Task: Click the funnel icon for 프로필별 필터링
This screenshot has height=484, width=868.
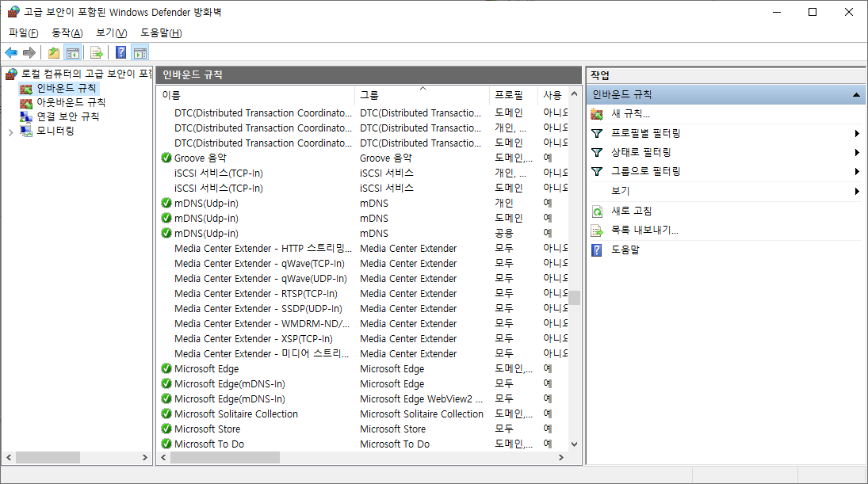Action: coord(597,133)
